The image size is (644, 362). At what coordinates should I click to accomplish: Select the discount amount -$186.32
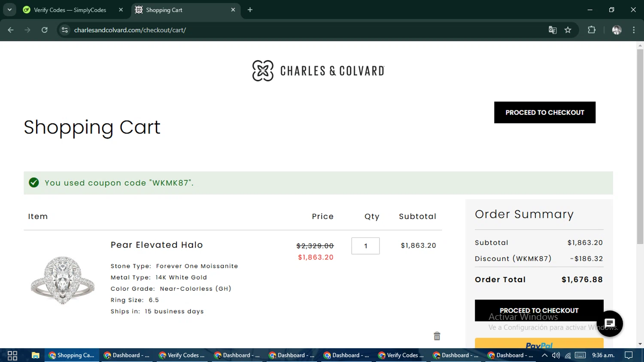586,259
